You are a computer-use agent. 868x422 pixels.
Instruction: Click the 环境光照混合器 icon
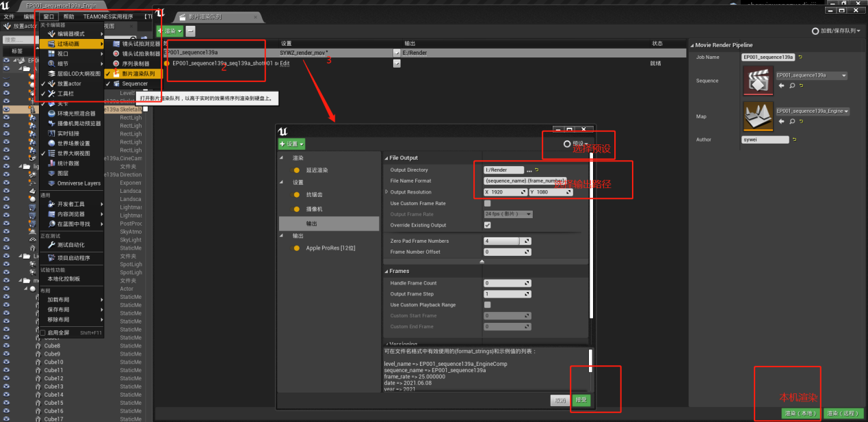[51, 113]
